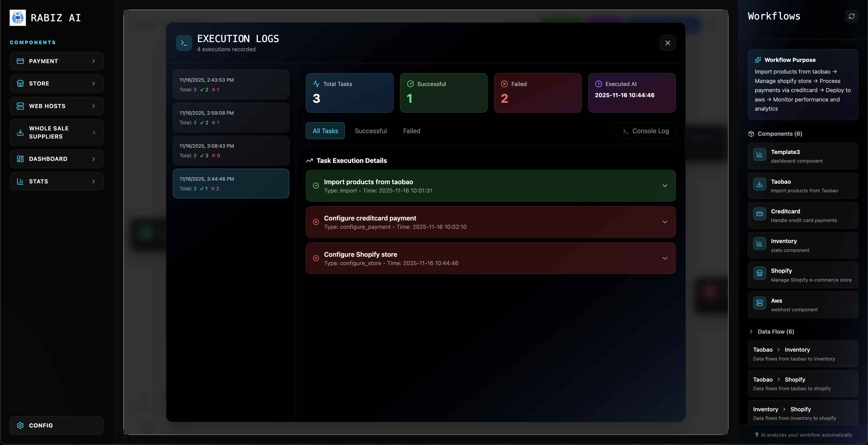Image resolution: width=868 pixels, height=445 pixels.
Task: Close the Execution Logs dialog
Action: [x=667, y=43]
